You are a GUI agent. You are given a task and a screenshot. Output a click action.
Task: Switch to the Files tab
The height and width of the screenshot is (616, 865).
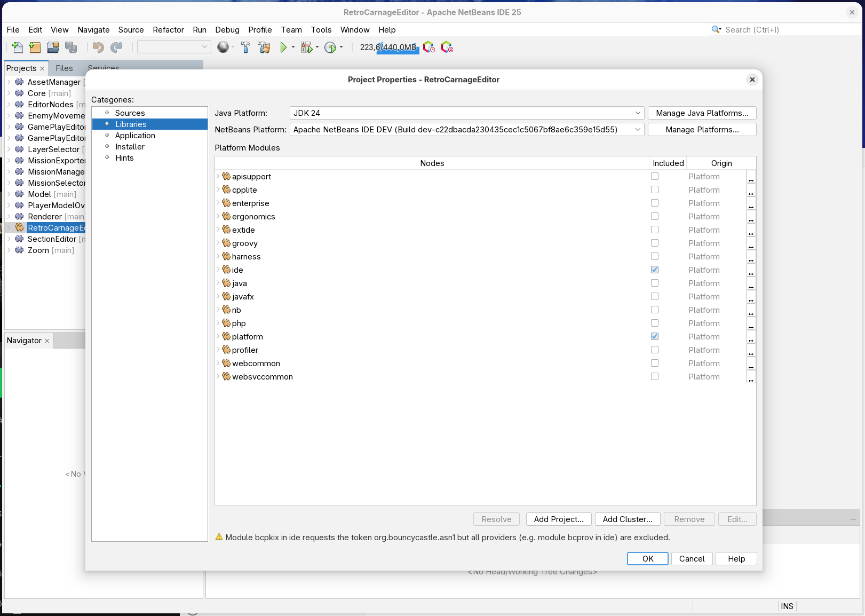tap(64, 68)
